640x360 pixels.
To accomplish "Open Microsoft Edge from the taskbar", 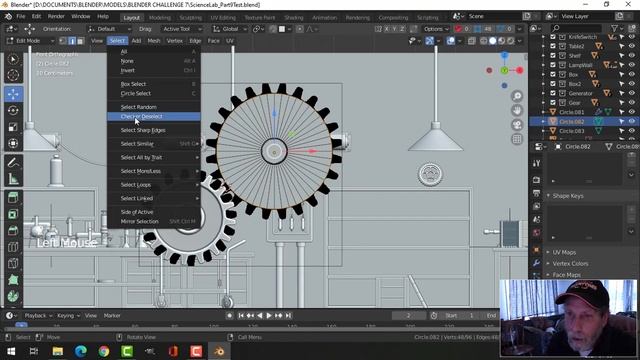I will 81,351.
